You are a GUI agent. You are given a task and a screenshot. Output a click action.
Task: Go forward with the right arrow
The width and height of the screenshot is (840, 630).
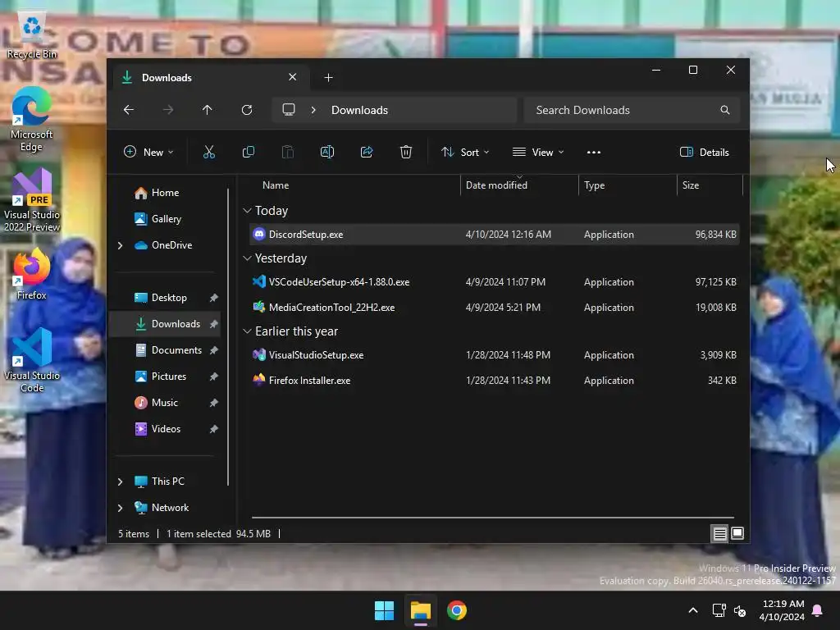pyautogui.click(x=168, y=110)
